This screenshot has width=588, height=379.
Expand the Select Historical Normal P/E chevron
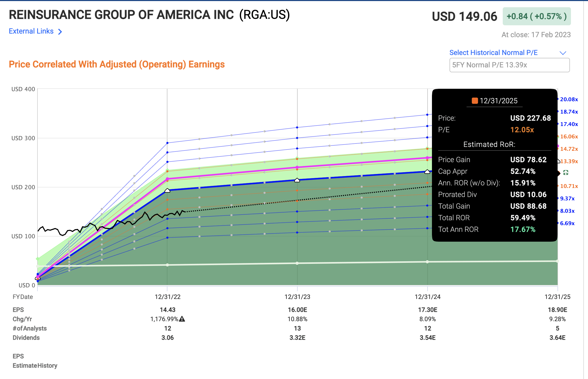[563, 53]
